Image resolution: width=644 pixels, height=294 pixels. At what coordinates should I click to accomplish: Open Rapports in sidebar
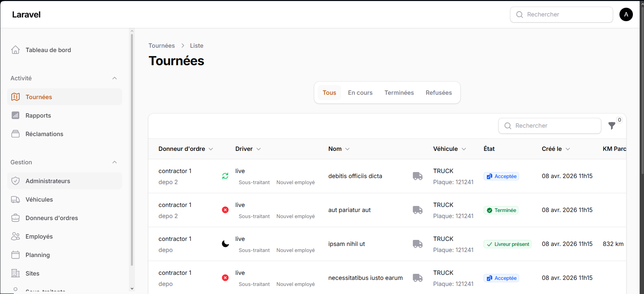(65, 115)
